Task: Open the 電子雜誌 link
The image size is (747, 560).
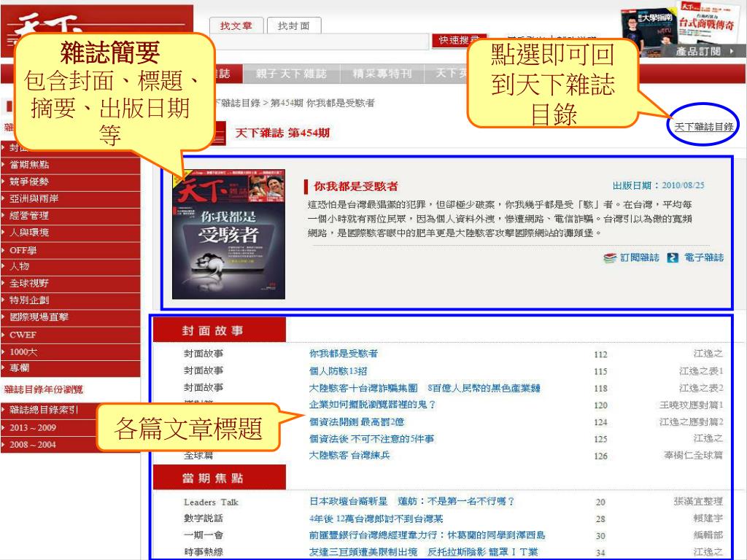Action: [704, 257]
